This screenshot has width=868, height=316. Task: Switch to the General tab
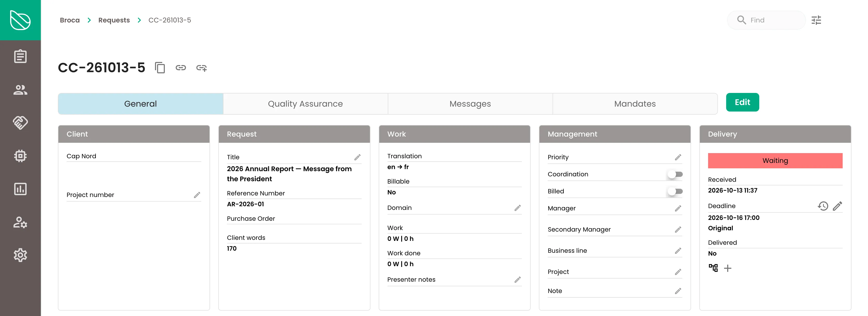click(141, 104)
